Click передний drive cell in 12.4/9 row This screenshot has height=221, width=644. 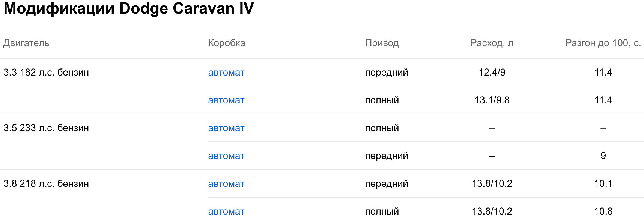coord(386,73)
